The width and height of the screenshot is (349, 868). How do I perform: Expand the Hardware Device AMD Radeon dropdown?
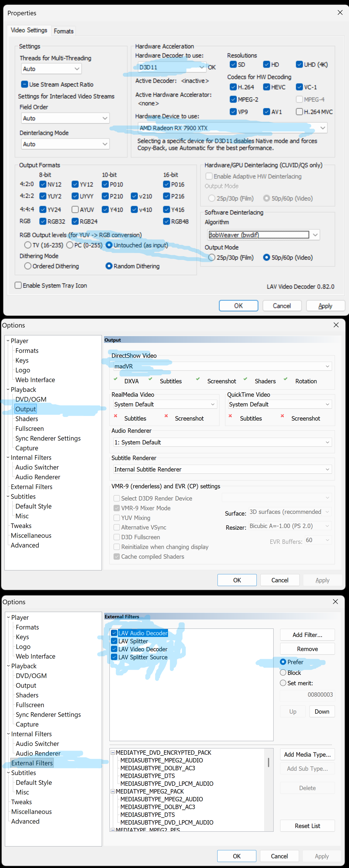coord(233,128)
